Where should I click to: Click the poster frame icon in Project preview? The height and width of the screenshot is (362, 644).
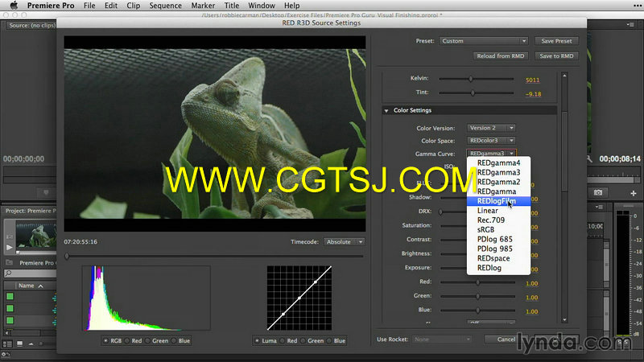pos(10,237)
